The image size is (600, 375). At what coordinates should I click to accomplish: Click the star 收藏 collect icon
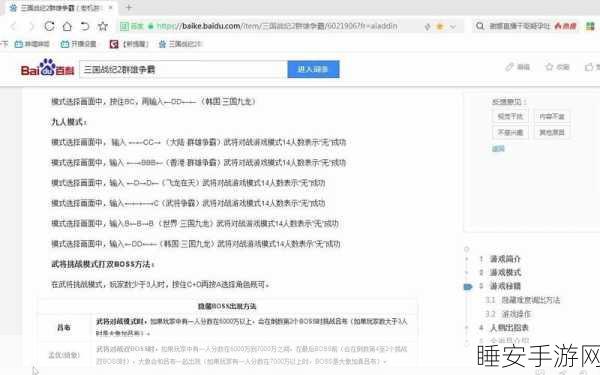click(x=558, y=67)
